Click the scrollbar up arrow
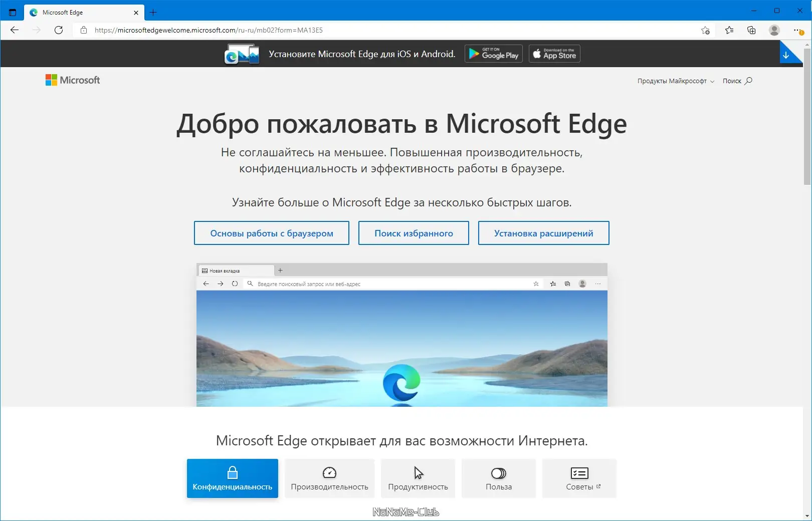Screen dimensions: 812x521 click(x=807, y=45)
